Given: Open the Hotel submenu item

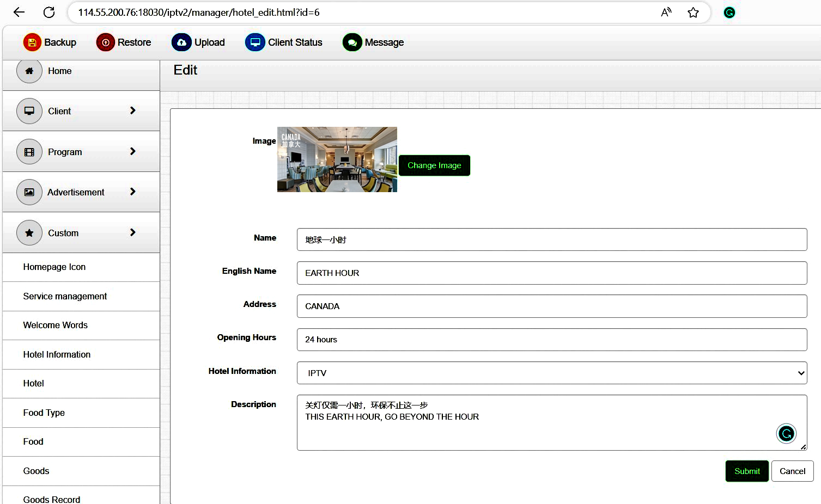Looking at the screenshot, I should point(81,383).
